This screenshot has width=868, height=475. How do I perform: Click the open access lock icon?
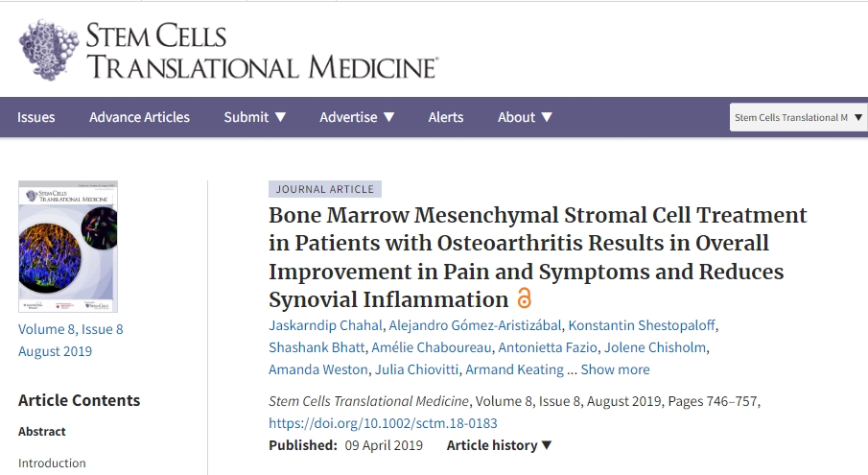click(x=524, y=297)
